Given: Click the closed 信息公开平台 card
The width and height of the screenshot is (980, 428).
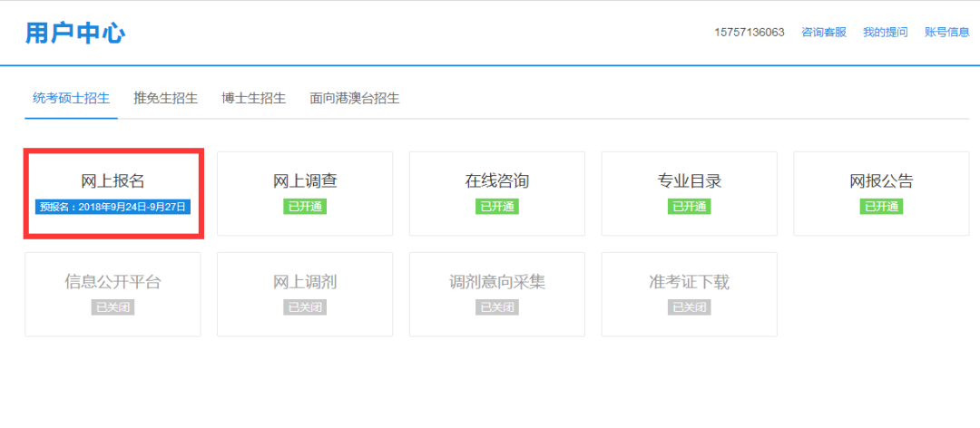Looking at the screenshot, I should point(113,294).
